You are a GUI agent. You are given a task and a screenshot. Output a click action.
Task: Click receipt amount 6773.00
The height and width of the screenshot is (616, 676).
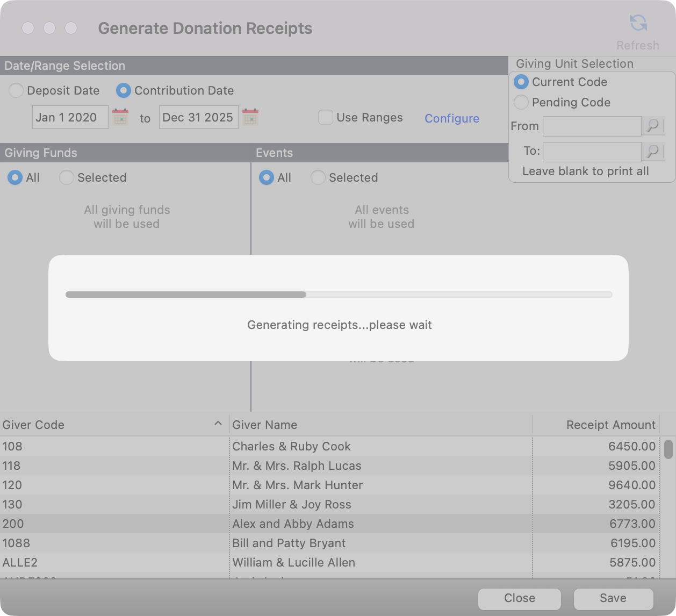(632, 524)
